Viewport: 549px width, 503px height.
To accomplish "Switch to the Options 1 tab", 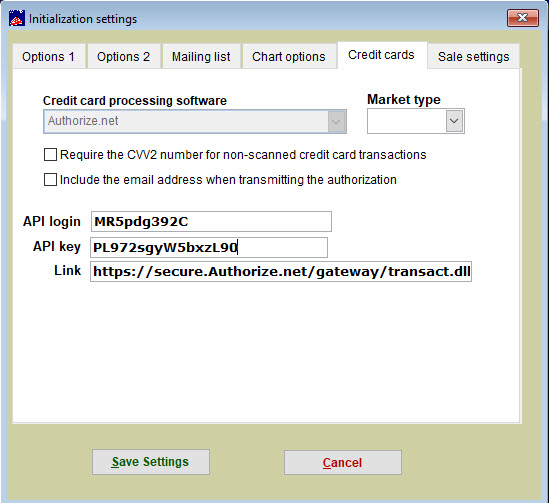I will tap(49, 57).
